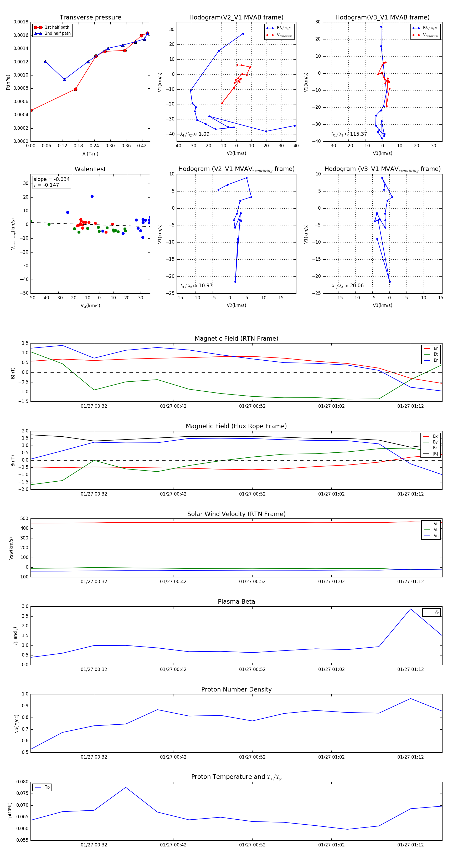This screenshot has height=868, width=473.
Task: Click the blue outlier dot near 20 in WalenTest
Action: tap(92, 196)
